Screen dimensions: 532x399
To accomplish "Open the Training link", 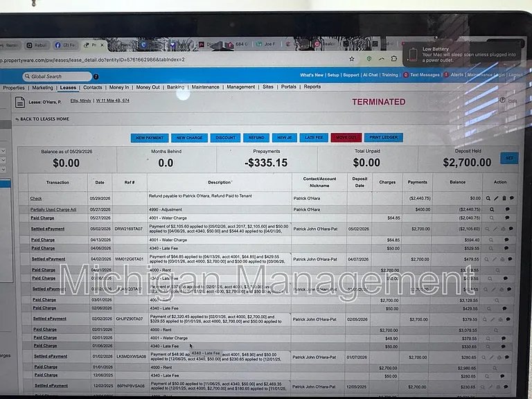I will tap(389, 75).
